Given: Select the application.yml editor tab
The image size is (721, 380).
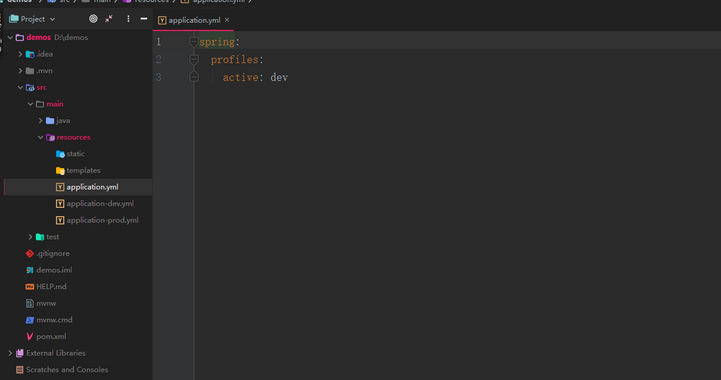Looking at the screenshot, I should [194, 20].
